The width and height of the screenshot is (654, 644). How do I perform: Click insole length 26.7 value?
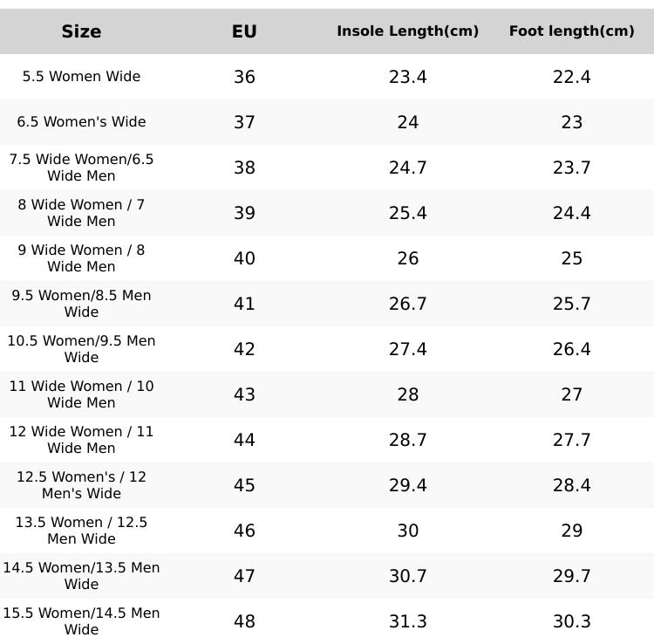[407, 304]
